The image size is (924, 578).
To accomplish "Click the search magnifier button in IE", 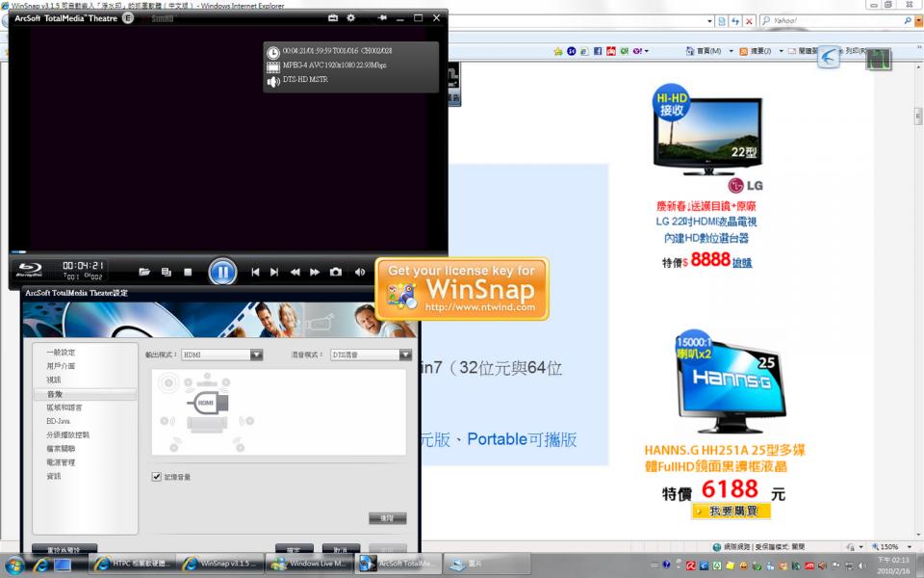I will [x=908, y=20].
